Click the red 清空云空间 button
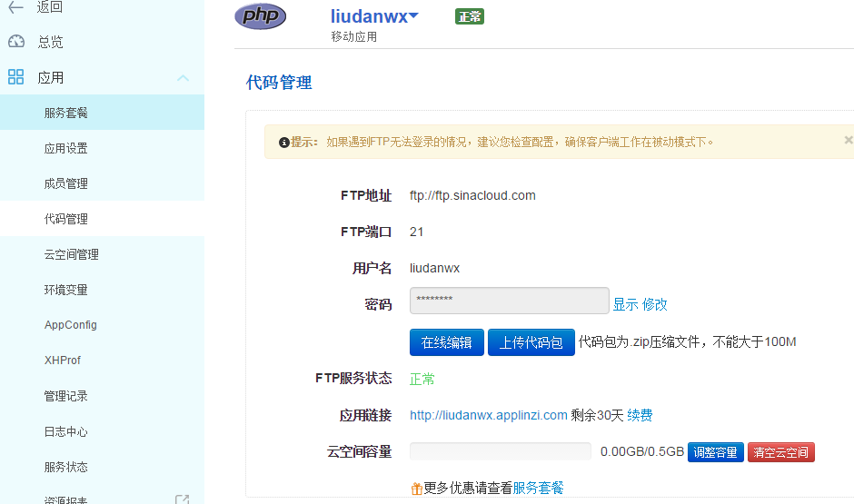Screen dimensions: 854x504 coord(781,452)
